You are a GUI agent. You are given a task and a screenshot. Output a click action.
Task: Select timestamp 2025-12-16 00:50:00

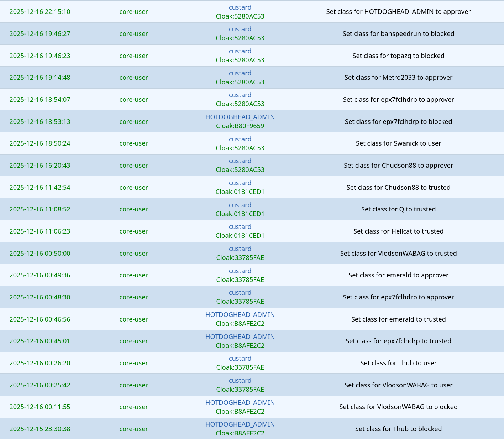pos(40,254)
